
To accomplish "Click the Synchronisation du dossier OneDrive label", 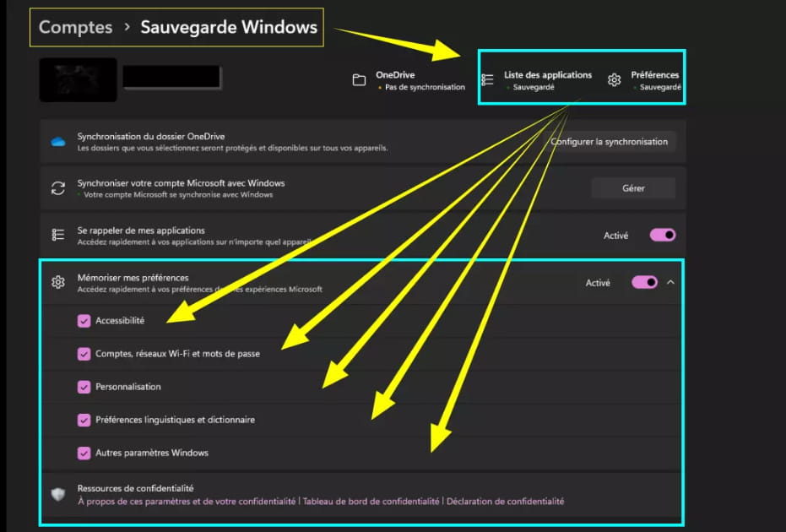I will [151, 137].
